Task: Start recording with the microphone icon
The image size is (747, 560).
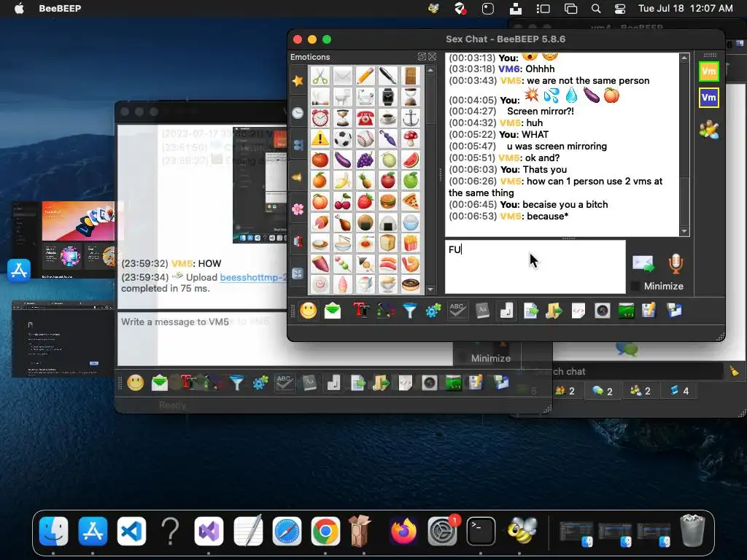Action: (x=676, y=263)
